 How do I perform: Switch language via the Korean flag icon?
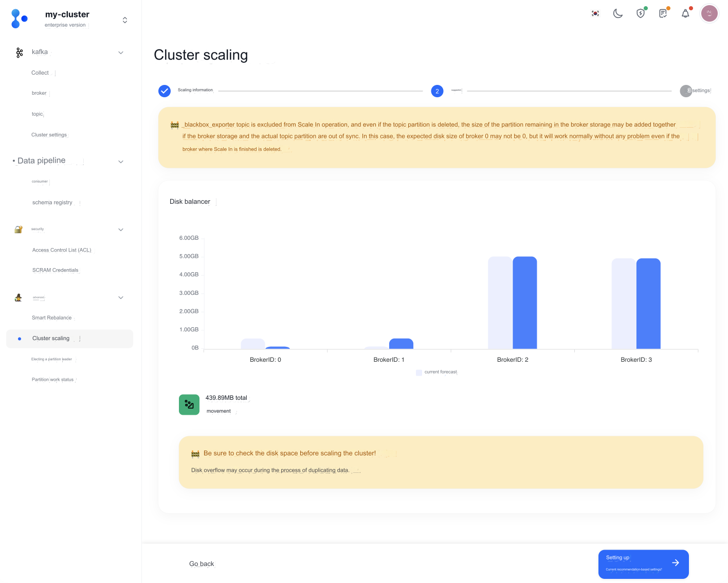point(595,13)
